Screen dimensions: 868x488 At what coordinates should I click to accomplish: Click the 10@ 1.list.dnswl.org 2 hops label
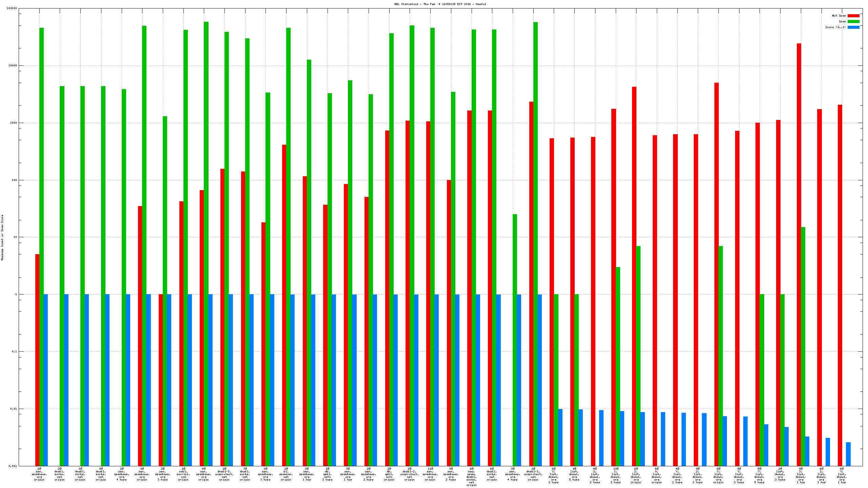click(616, 475)
